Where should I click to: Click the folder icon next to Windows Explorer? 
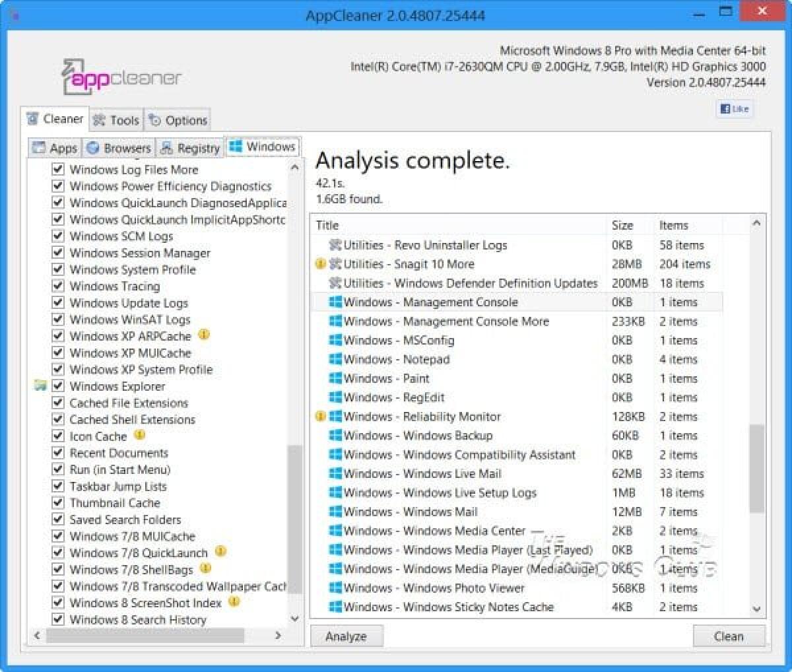(x=41, y=386)
